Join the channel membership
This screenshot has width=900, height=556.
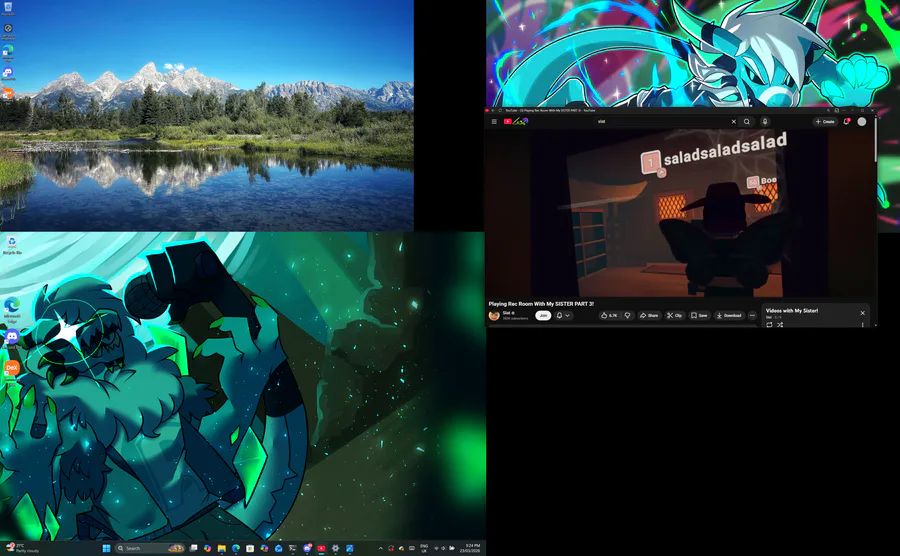(x=543, y=316)
